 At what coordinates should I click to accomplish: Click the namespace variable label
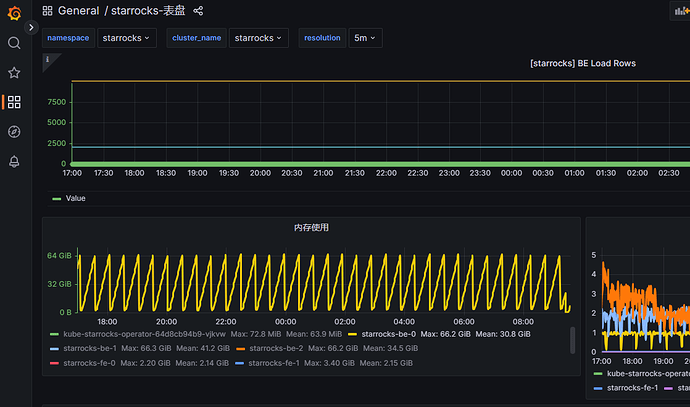pos(68,38)
